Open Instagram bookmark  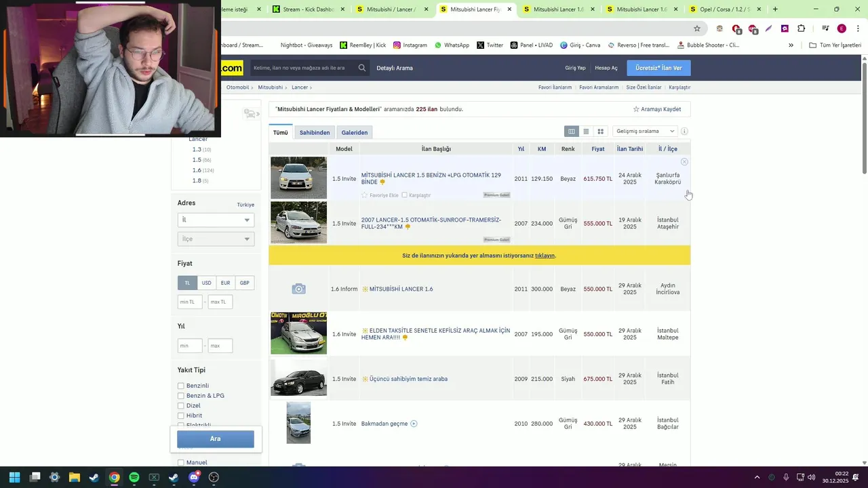point(410,45)
